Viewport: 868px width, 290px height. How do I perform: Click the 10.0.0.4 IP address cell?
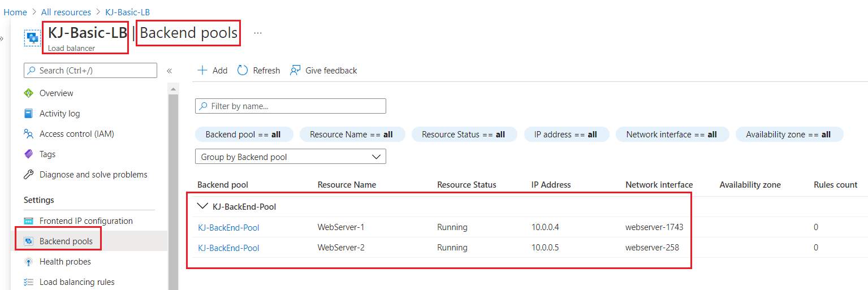(545, 227)
